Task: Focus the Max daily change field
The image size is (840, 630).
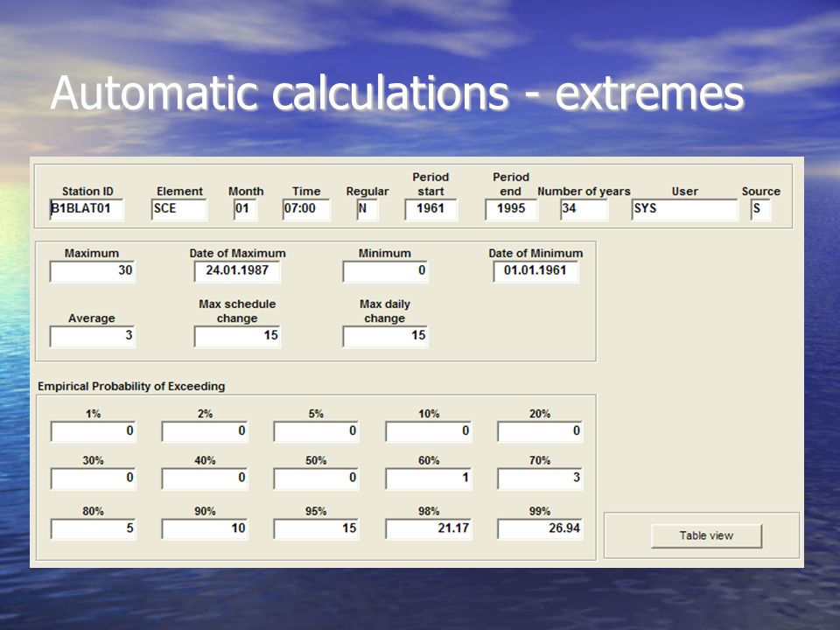Action: point(385,336)
